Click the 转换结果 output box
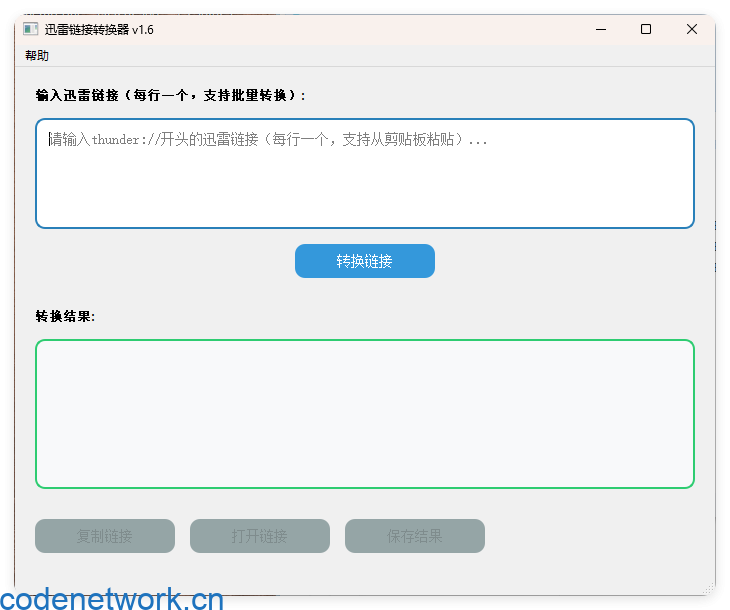The image size is (730, 610). click(x=365, y=414)
